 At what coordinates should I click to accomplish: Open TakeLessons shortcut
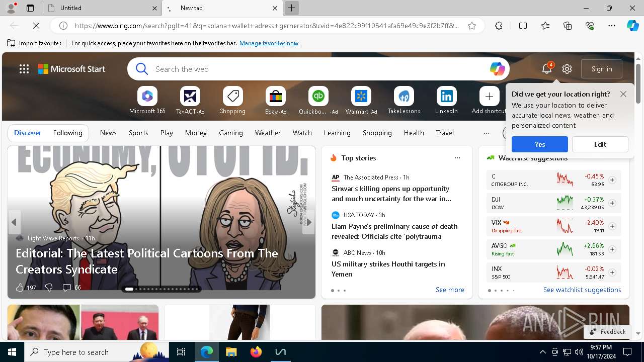coord(404,101)
